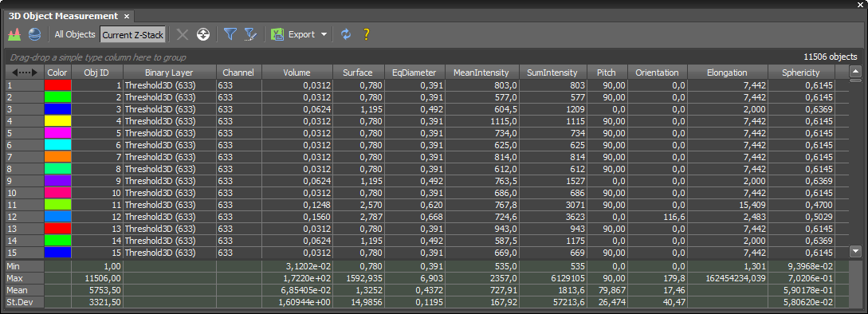Click the purple color swatch of object 9
The image size is (868, 314).
point(57,181)
